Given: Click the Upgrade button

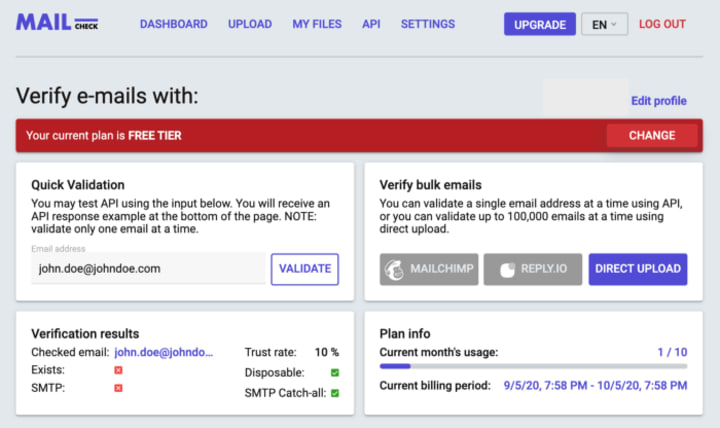Looking at the screenshot, I should [540, 24].
